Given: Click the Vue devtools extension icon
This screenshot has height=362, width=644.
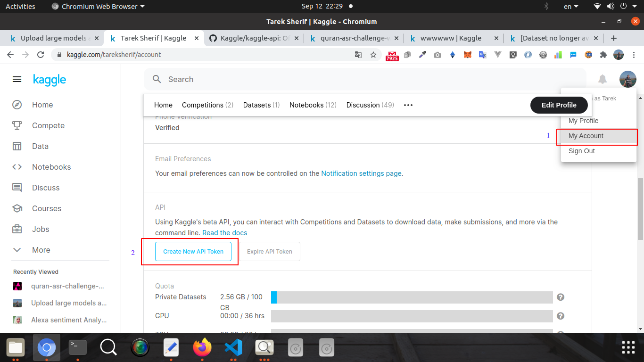Looking at the screenshot, I should click(498, 55).
